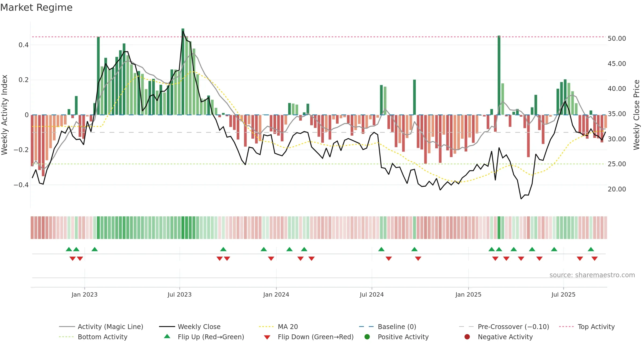The height and width of the screenshot is (362, 644).
Task: Toggle Bottom Activity legend entry
Action: (x=93, y=337)
